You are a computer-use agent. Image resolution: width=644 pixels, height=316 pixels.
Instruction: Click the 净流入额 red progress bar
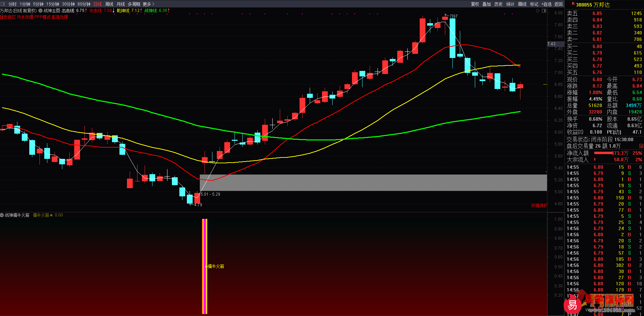click(604, 153)
